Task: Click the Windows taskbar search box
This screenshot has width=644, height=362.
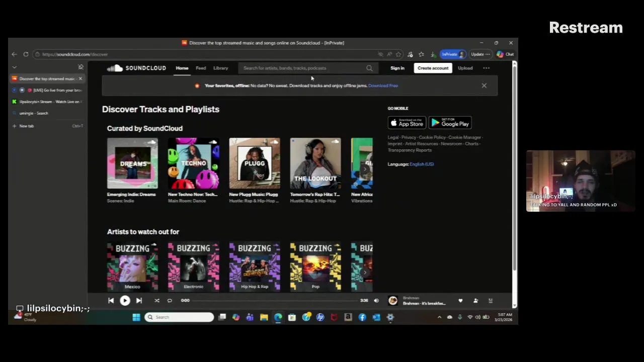Action: click(179, 317)
